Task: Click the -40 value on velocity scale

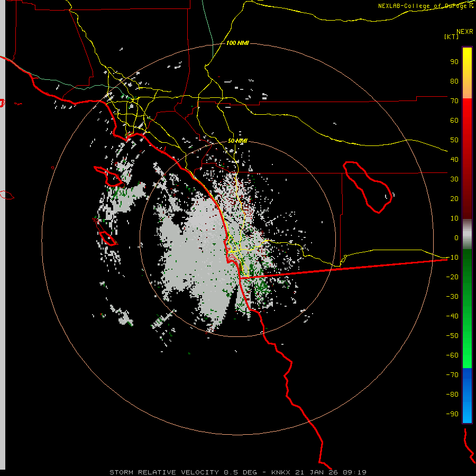Action: click(452, 316)
